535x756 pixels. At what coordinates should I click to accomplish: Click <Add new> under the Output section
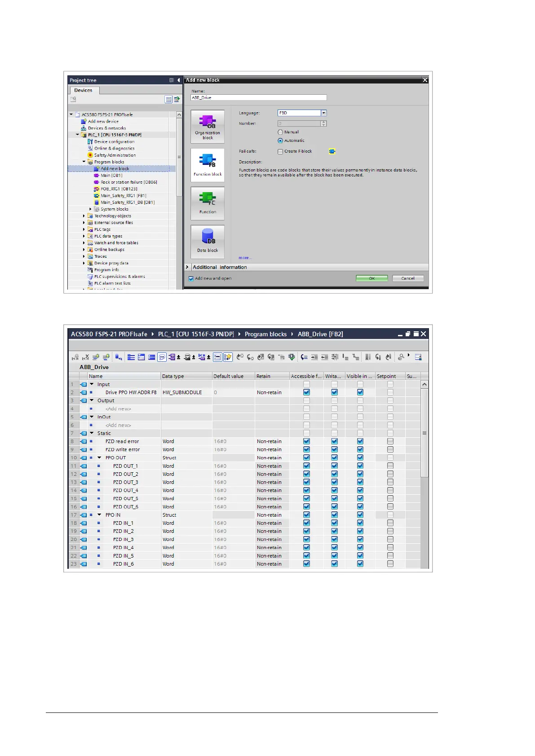point(118,409)
